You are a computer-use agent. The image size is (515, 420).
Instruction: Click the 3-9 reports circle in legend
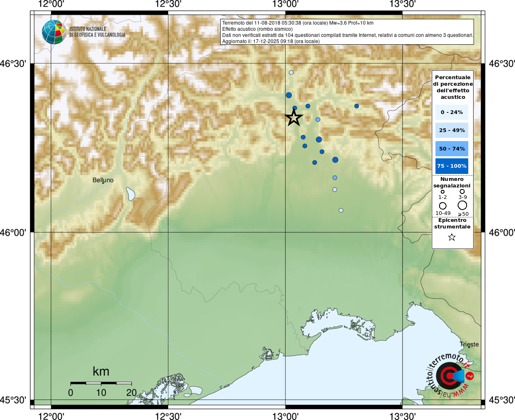point(462,191)
